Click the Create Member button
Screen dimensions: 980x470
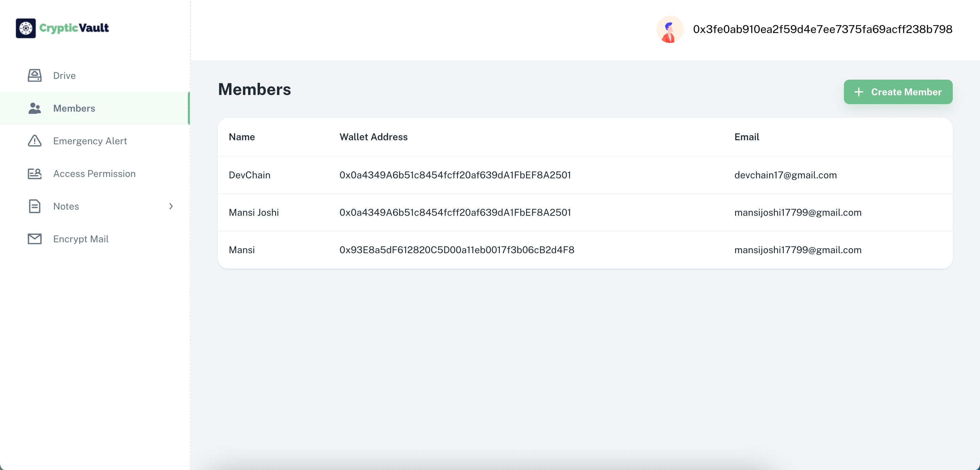coord(898,92)
